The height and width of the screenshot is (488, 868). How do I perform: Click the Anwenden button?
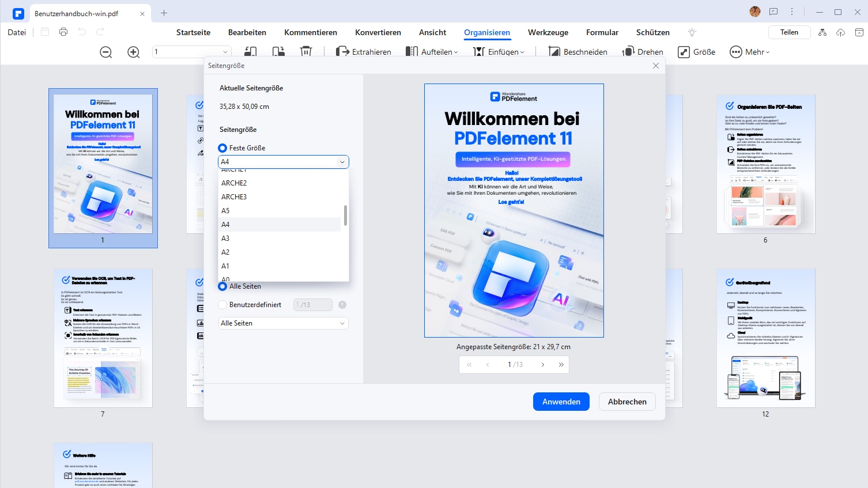561,402
